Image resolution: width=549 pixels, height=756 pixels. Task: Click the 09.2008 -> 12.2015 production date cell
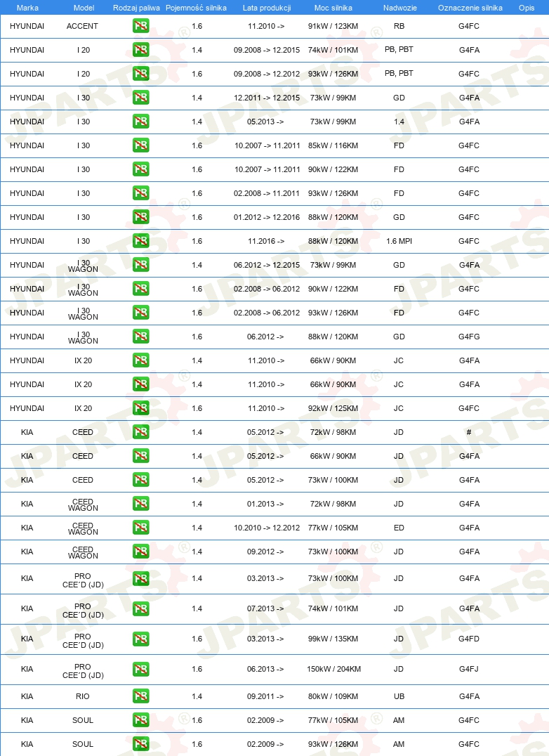coord(267,50)
